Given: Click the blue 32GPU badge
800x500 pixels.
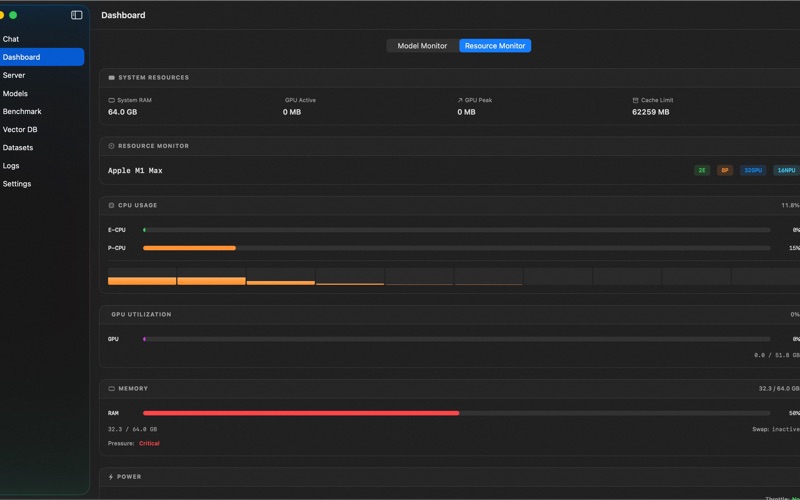Looking at the screenshot, I should 753,170.
